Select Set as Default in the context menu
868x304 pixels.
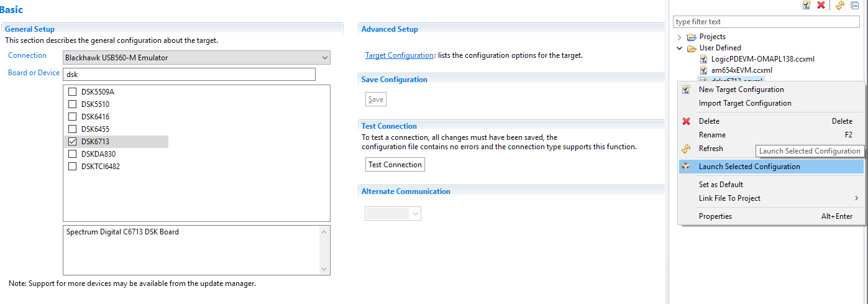721,185
